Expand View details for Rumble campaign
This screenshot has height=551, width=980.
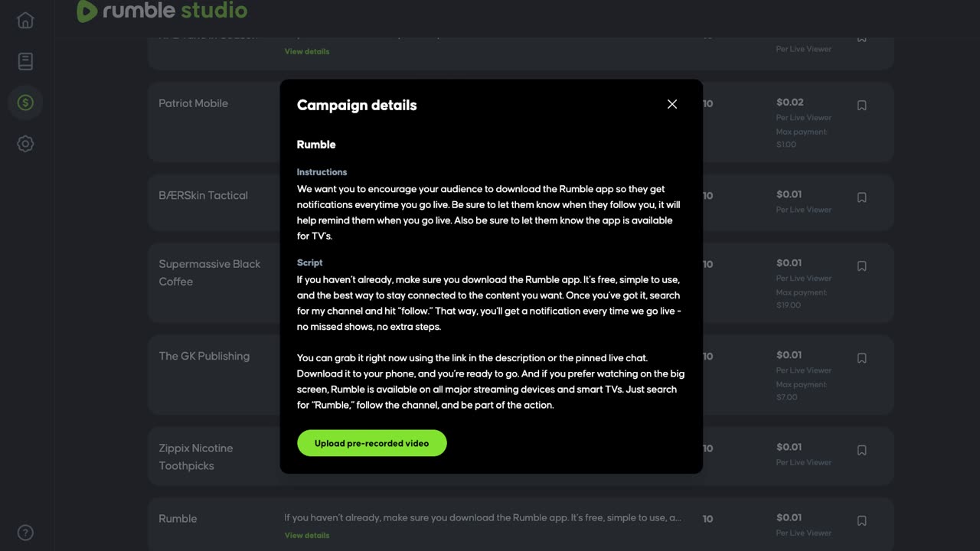point(307,535)
